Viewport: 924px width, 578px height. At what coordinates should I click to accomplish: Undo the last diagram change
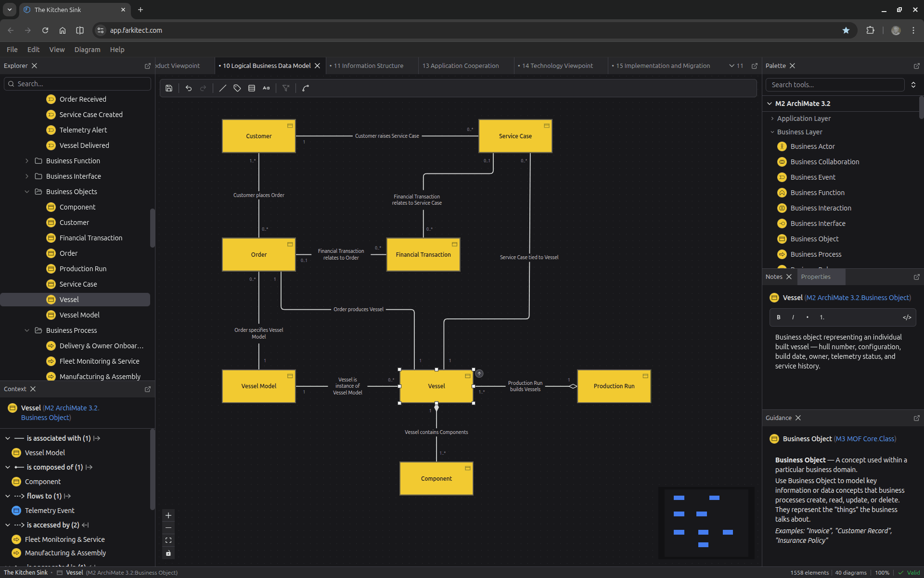(x=189, y=88)
